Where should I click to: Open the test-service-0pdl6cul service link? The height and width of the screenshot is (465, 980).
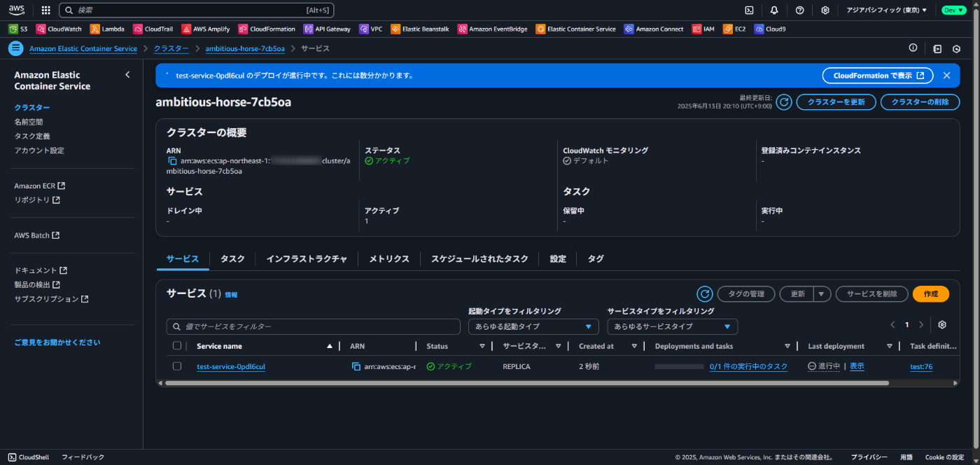pos(231,366)
